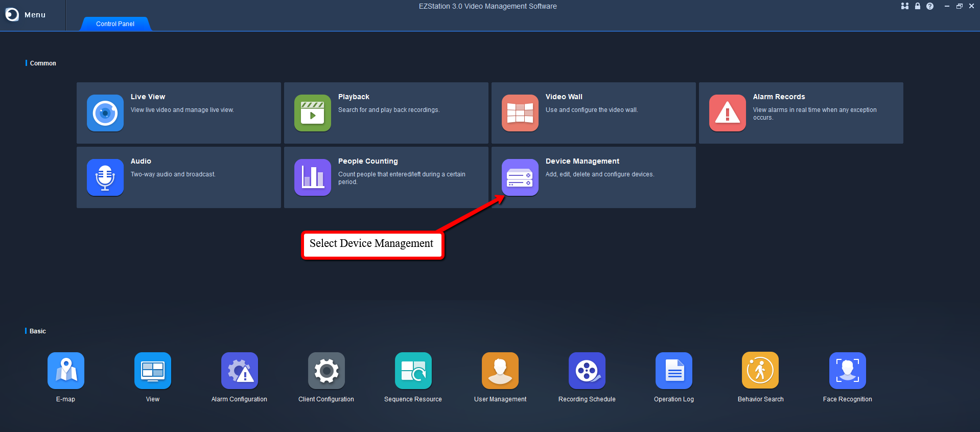This screenshot has width=980, height=432.
Task: Open Face Recognition icon
Action: [x=848, y=371]
